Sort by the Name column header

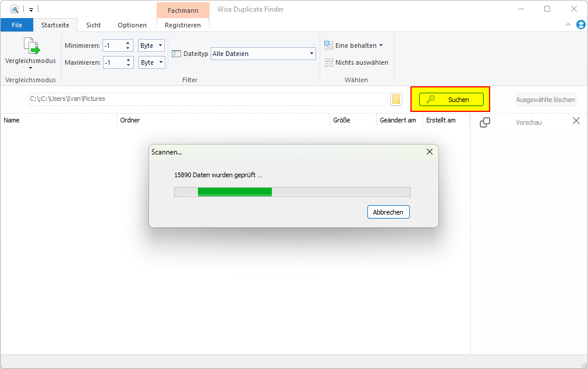[x=58, y=120]
